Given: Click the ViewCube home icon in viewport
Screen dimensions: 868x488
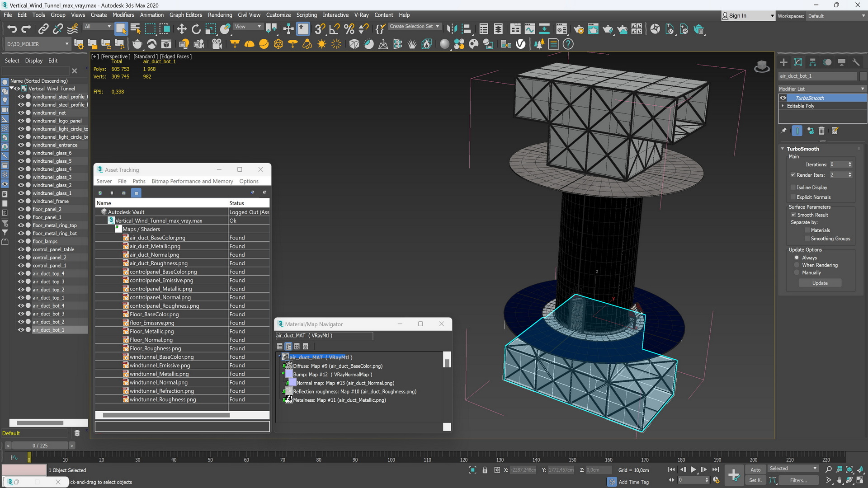Looking at the screenshot, I should coord(762,66).
